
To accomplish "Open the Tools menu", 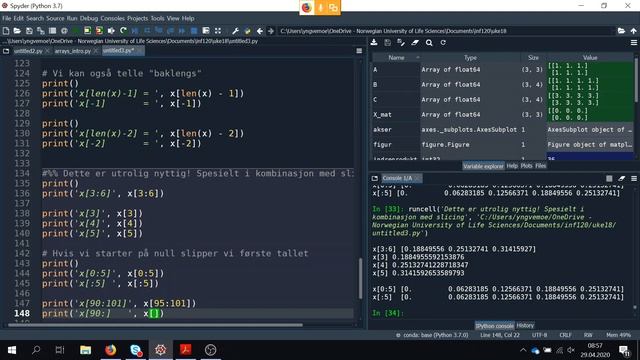I will [x=157, y=18].
